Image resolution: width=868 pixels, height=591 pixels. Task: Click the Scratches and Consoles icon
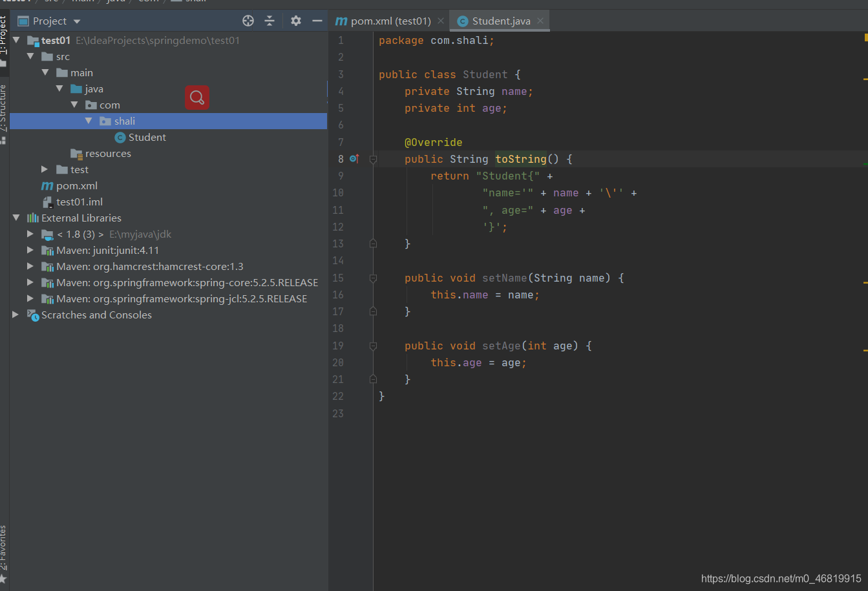click(x=33, y=315)
